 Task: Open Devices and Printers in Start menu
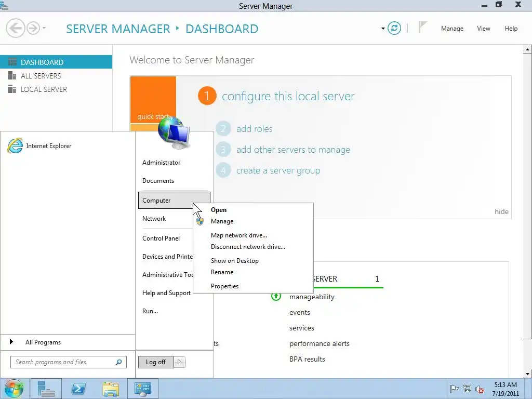167,257
